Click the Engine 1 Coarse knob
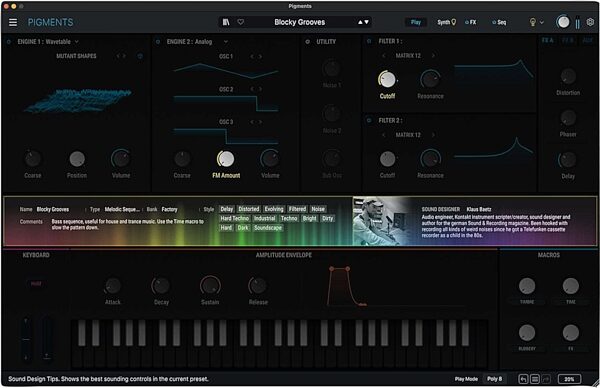 [x=33, y=159]
